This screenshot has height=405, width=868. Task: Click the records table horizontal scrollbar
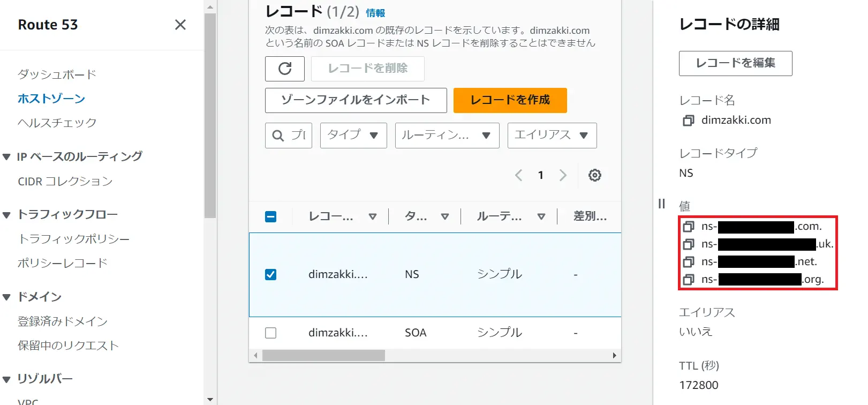(323, 356)
